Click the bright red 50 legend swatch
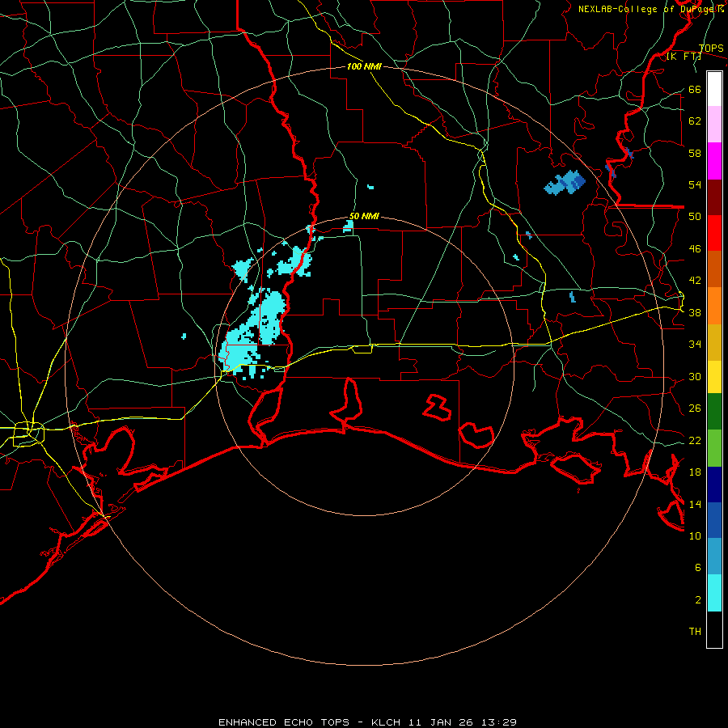This screenshot has width=728, height=728. click(x=714, y=233)
